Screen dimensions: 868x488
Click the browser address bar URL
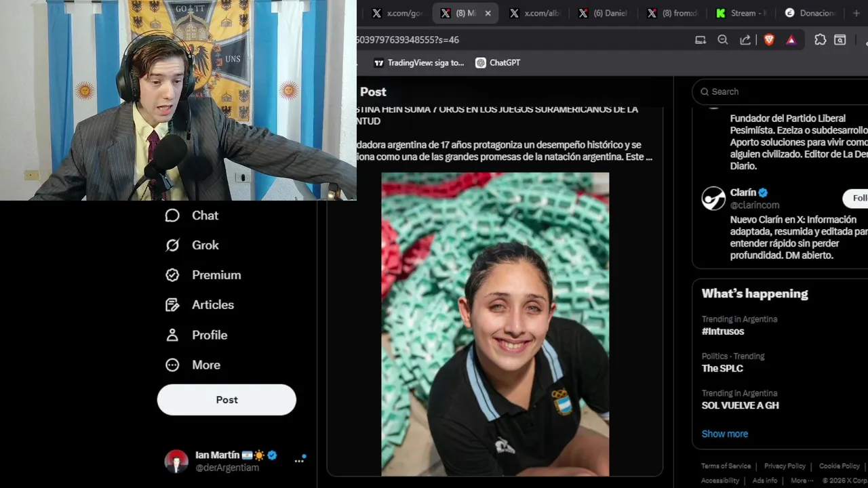point(408,40)
